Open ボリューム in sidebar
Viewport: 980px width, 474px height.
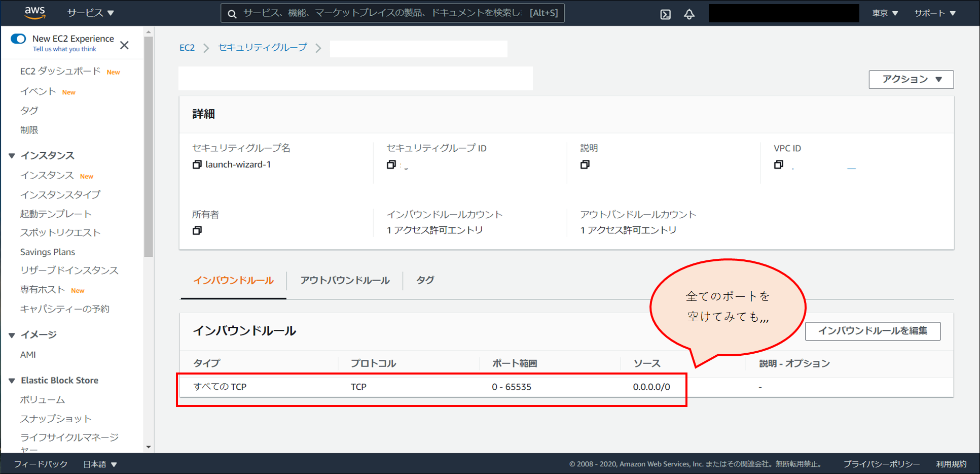43,400
